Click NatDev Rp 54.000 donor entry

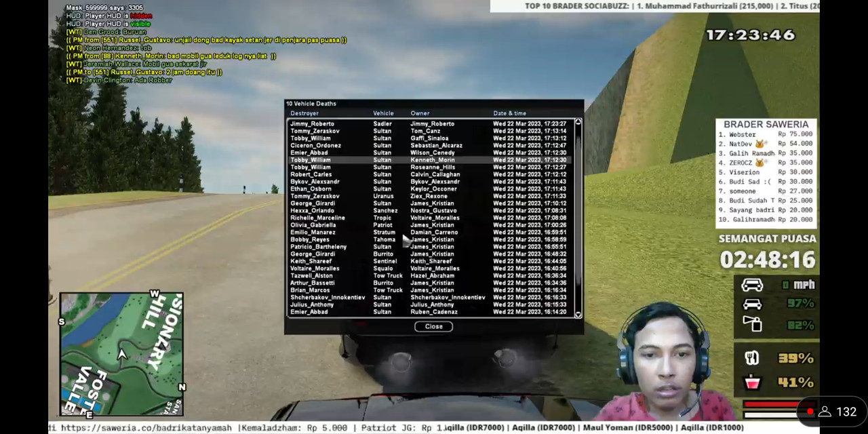click(x=766, y=144)
